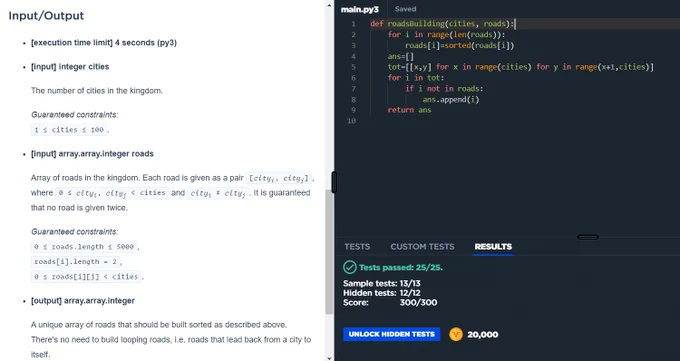Click the 'for i in tot:' line

pos(416,78)
